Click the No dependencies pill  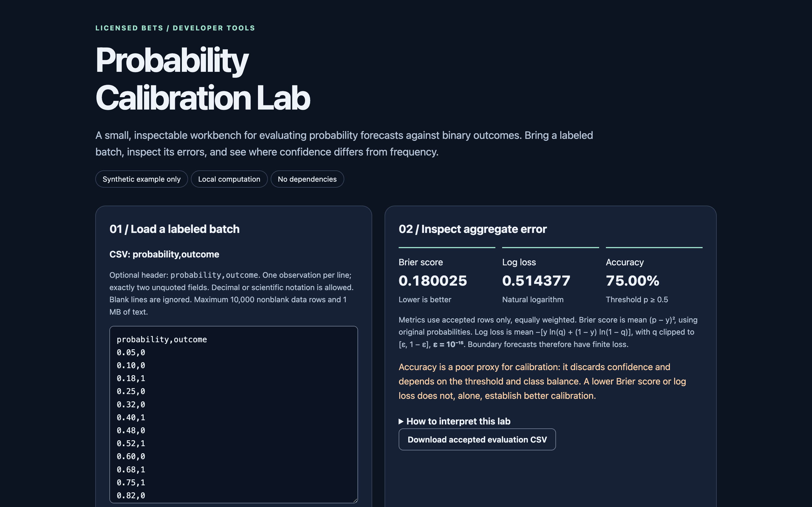[307, 179]
